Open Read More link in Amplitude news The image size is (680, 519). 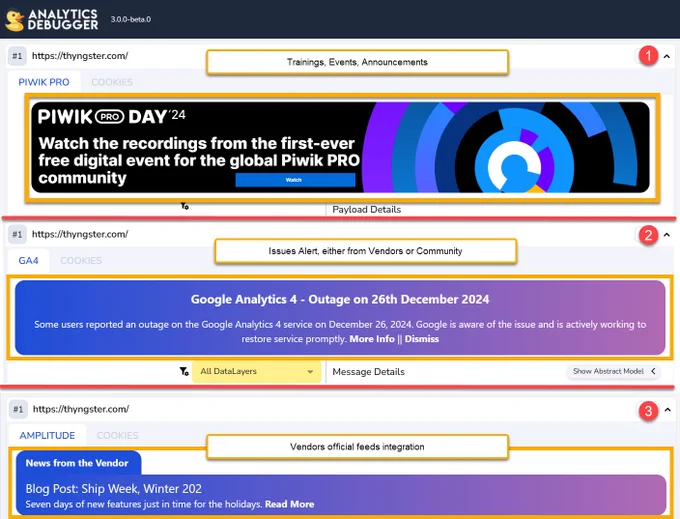click(x=289, y=504)
